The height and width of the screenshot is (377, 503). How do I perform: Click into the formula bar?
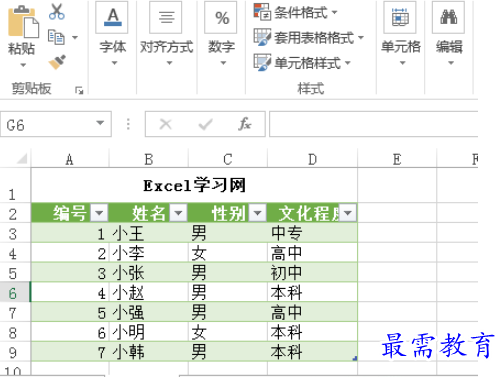[x=373, y=124]
